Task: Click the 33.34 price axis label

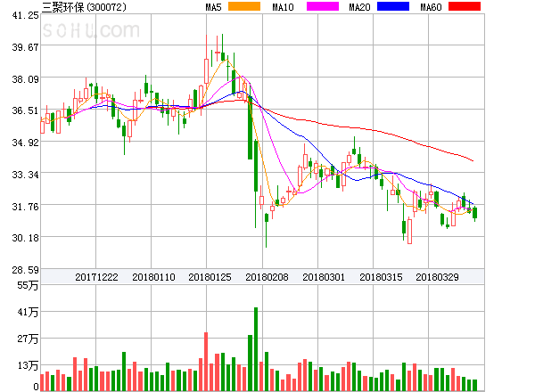Action: tap(25, 176)
